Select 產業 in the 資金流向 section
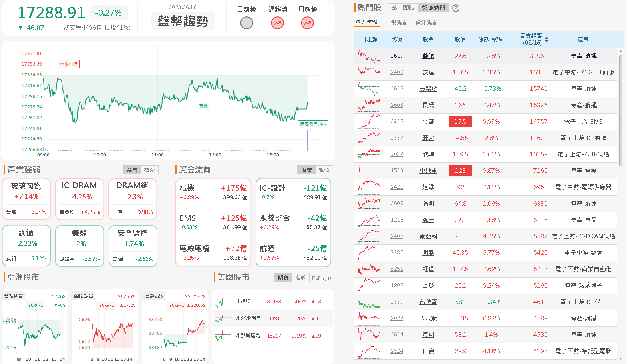 pyautogui.click(x=307, y=170)
